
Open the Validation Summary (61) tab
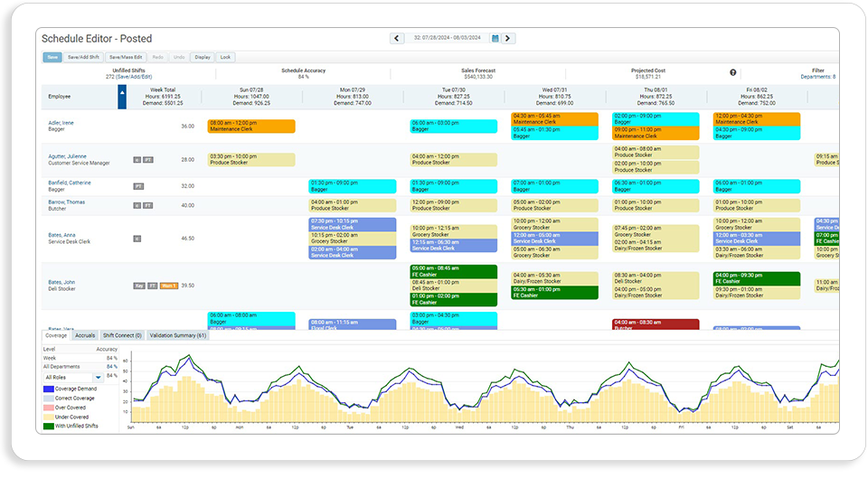pyautogui.click(x=178, y=335)
